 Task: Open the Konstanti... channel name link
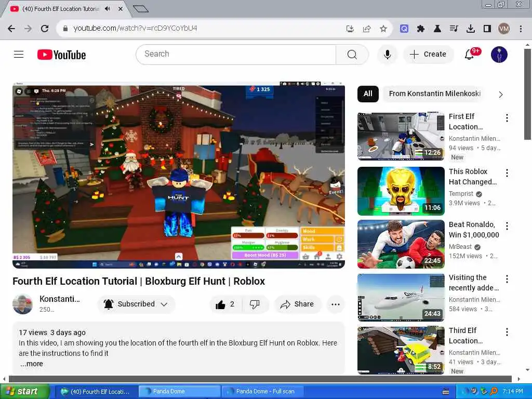pyautogui.click(x=60, y=299)
